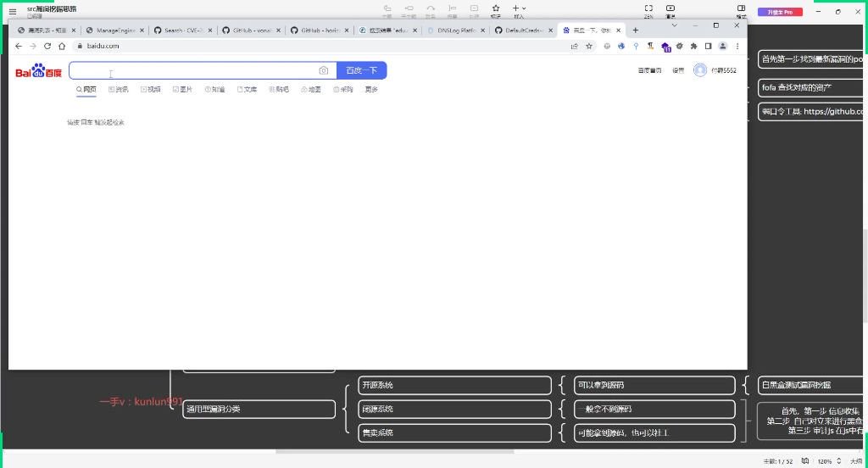The height and width of the screenshot is (468, 868).
Task: Open the extension with badge 11
Action: coord(665,47)
